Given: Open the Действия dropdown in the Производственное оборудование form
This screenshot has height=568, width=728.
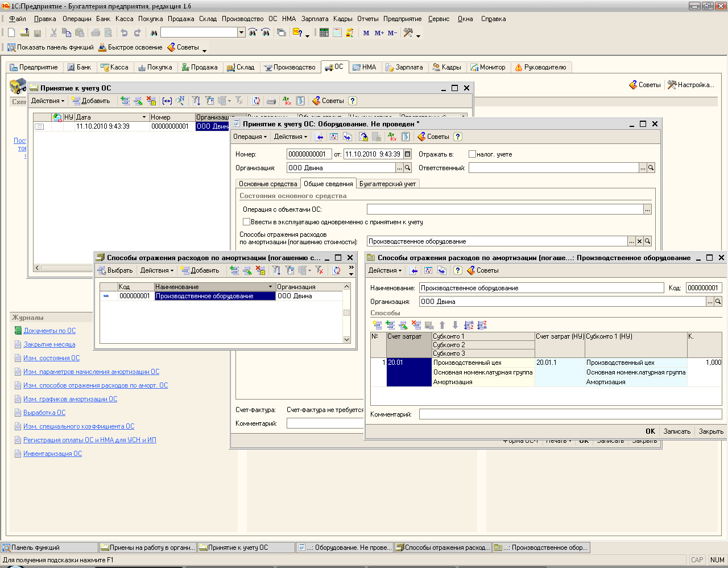Looking at the screenshot, I should (384, 270).
